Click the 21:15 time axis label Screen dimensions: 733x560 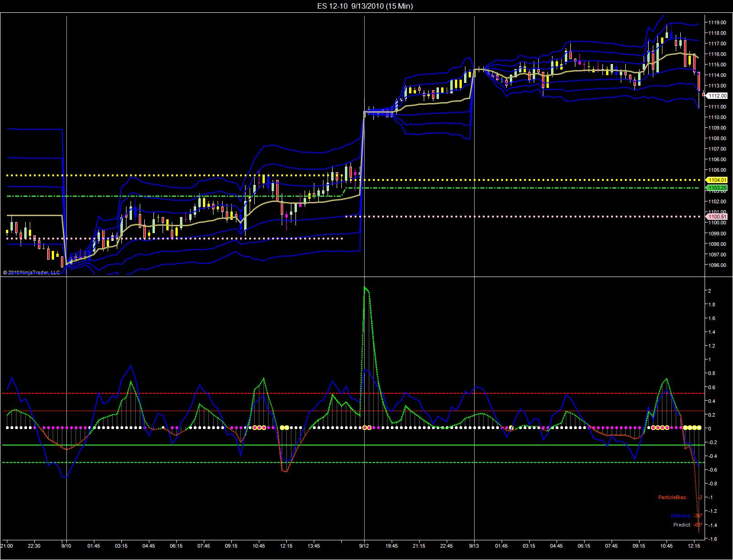pos(419,546)
